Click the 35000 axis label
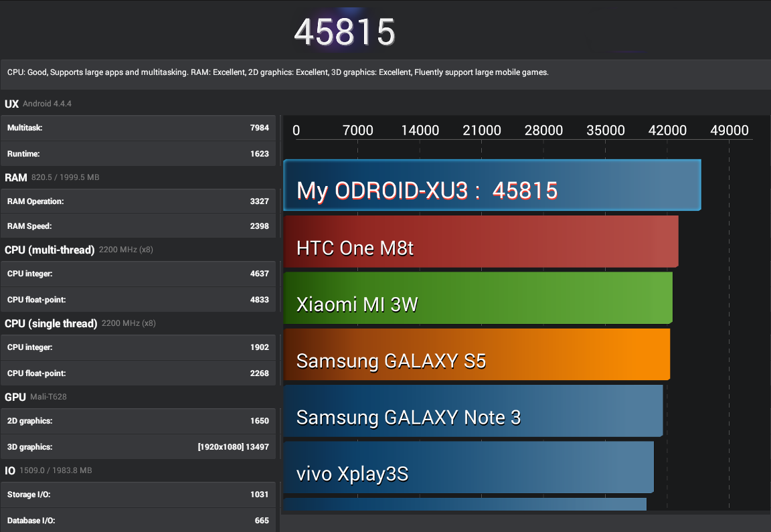Image resolution: width=771 pixels, height=532 pixels. (605, 130)
